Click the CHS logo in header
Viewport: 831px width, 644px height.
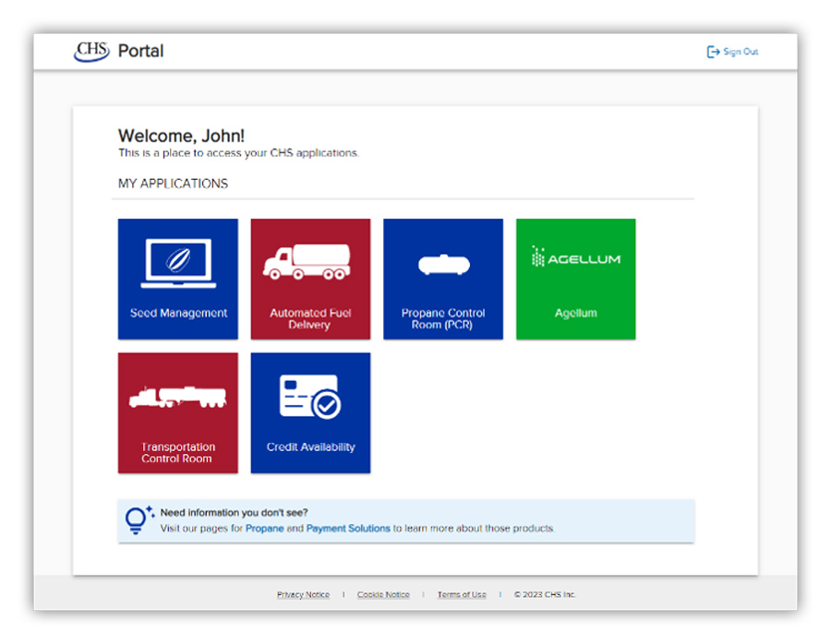point(91,52)
